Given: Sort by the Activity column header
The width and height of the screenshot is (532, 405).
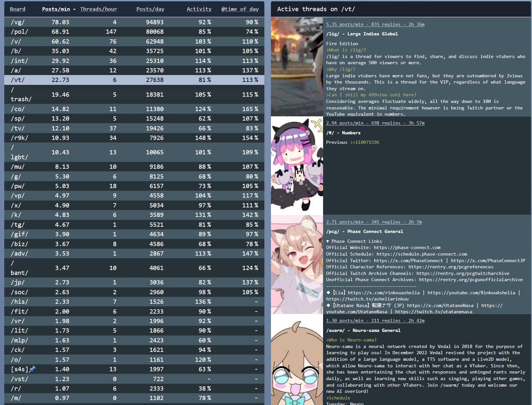Looking at the screenshot, I should pos(199,9).
